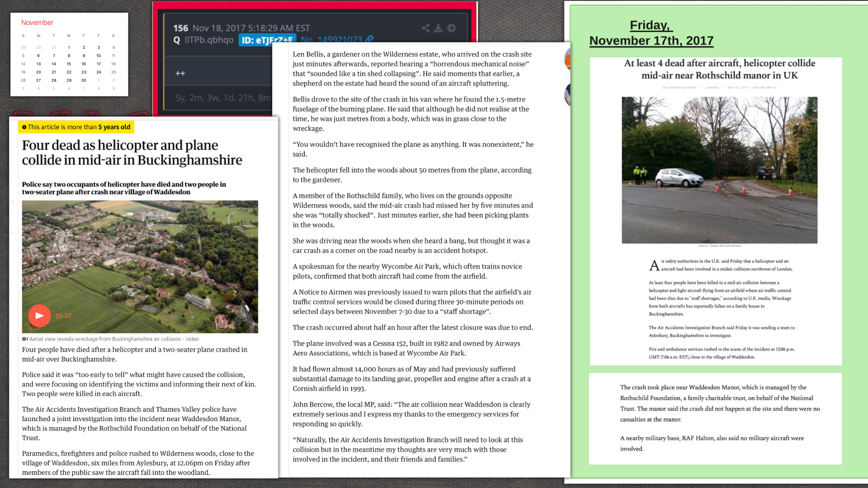868x488 pixels.
Task: Click the '++' post body text
Action: (x=180, y=73)
